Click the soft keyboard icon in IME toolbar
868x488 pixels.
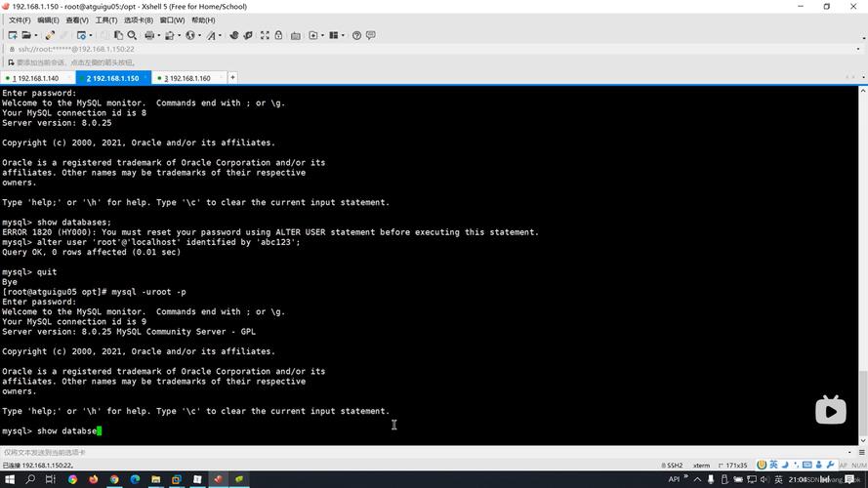click(807, 465)
